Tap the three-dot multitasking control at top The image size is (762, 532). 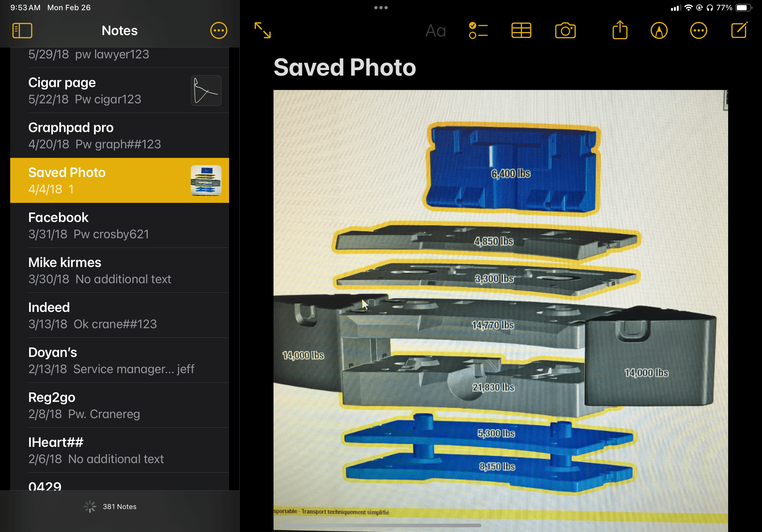[x=381, y=8]
